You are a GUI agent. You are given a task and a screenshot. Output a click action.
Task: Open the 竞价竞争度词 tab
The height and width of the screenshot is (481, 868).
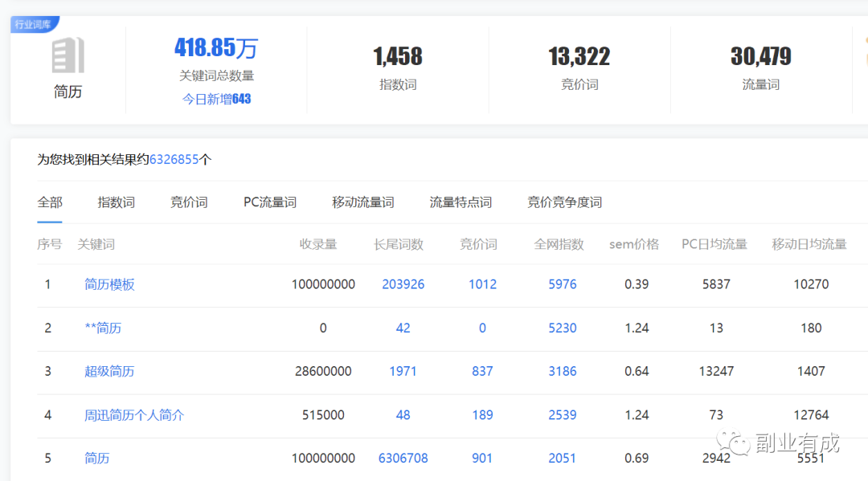pyautogui.click(x=565, y=202)
